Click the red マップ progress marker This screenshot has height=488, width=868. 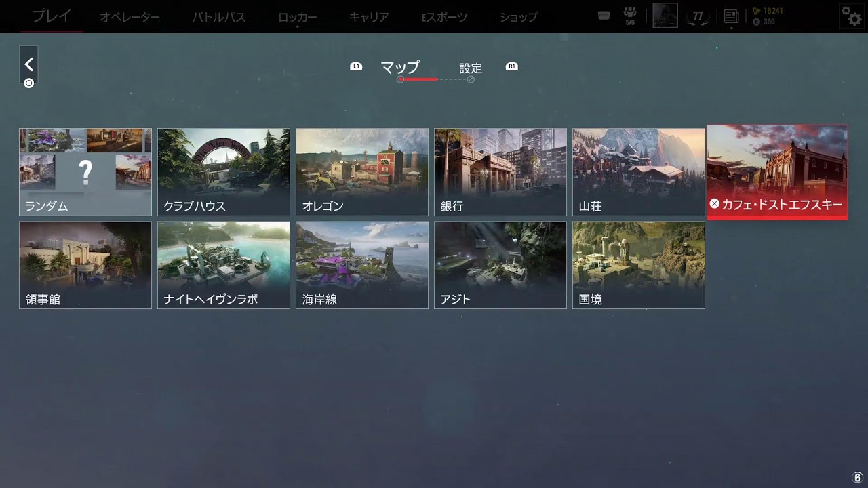point(401,79)
